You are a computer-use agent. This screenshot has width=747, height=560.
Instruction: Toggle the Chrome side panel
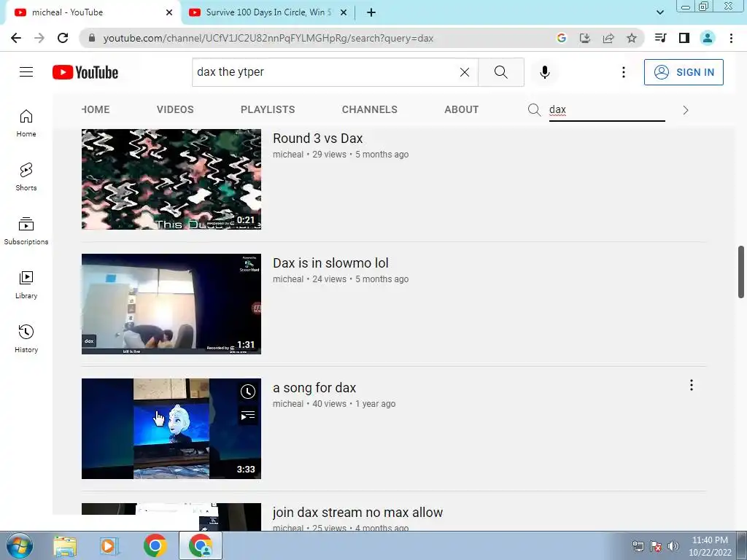[x=684, y=38]
